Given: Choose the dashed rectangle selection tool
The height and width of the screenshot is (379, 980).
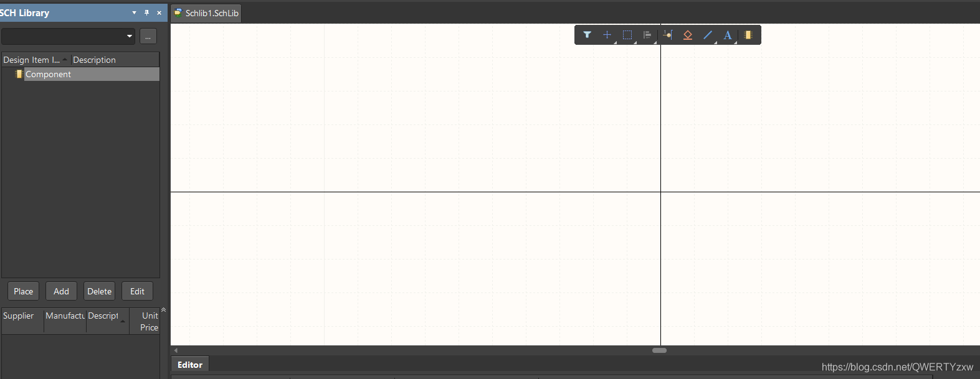Looking at the screenshot, I should [x=627, y=35].
